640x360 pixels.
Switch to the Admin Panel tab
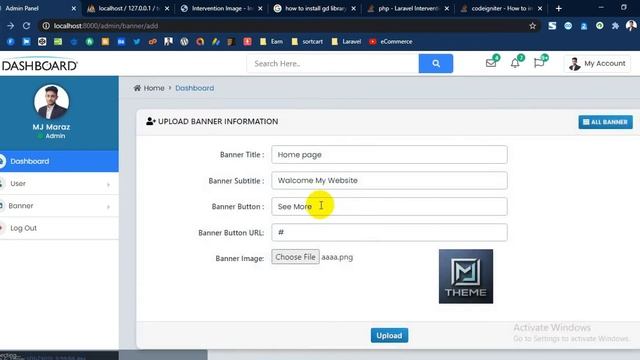tap(39, 8)
